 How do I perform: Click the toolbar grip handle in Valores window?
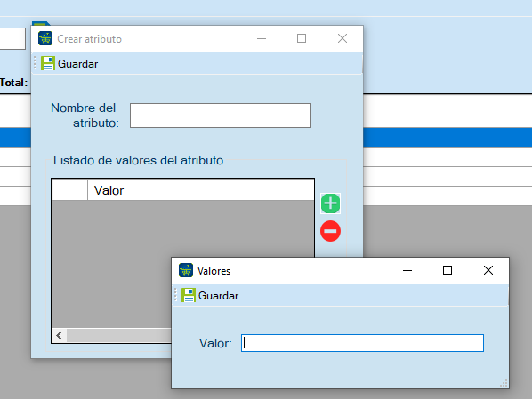click(176, 295)
